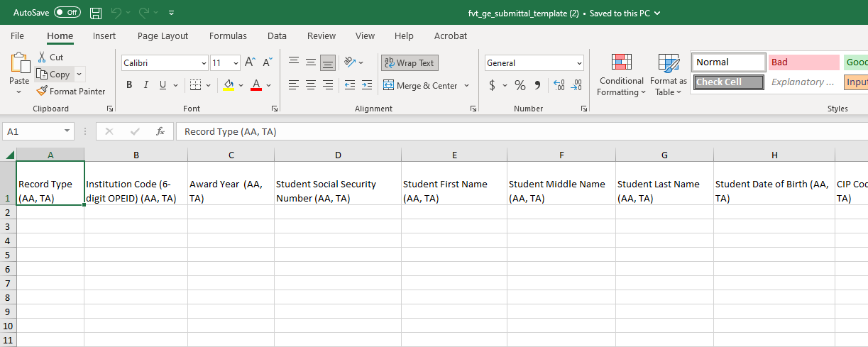The image size is (868, 347).
Task: Click the Increase Indent icon
Action: pyautogui.click(x=366, y=85)
